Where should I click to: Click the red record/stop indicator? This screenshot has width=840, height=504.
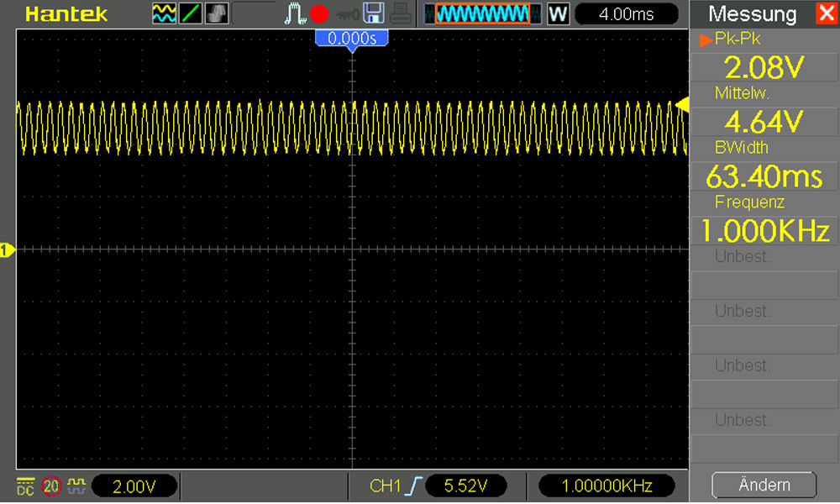tap(319, 13)
